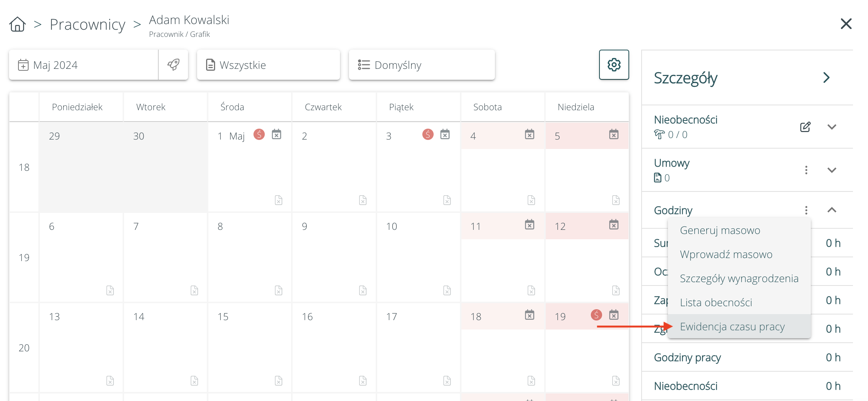Open the settings gear button
The width and height of the screenshot is (868, 401).
pos(614,65)
